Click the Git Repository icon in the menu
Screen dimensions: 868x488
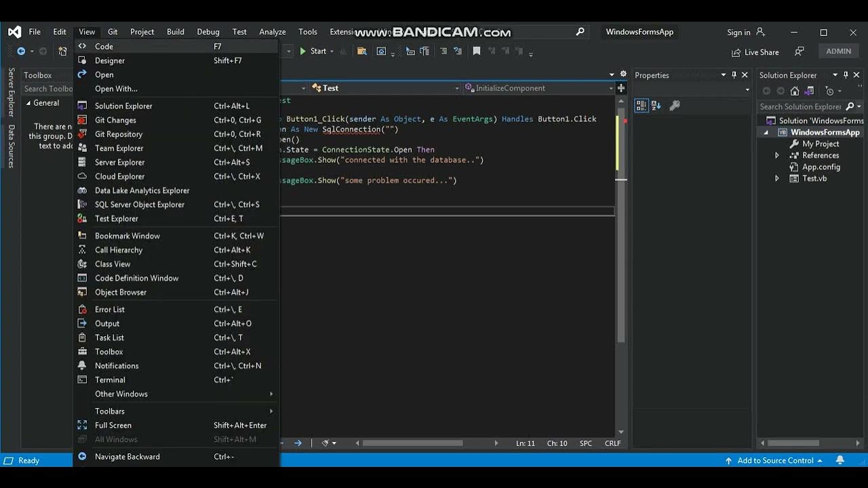82,134
